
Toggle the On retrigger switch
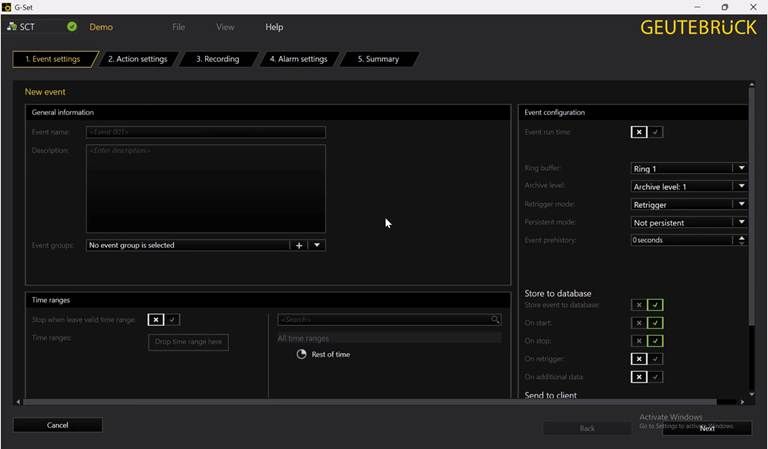(x=647, y=359)
